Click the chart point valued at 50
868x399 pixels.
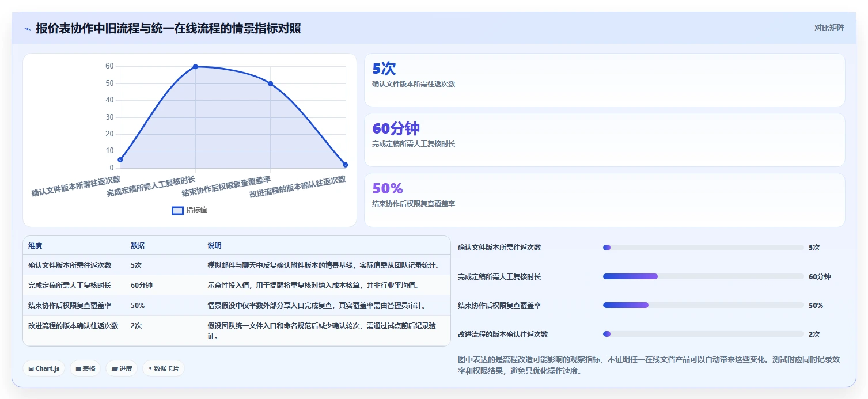[x=270, y=83]
